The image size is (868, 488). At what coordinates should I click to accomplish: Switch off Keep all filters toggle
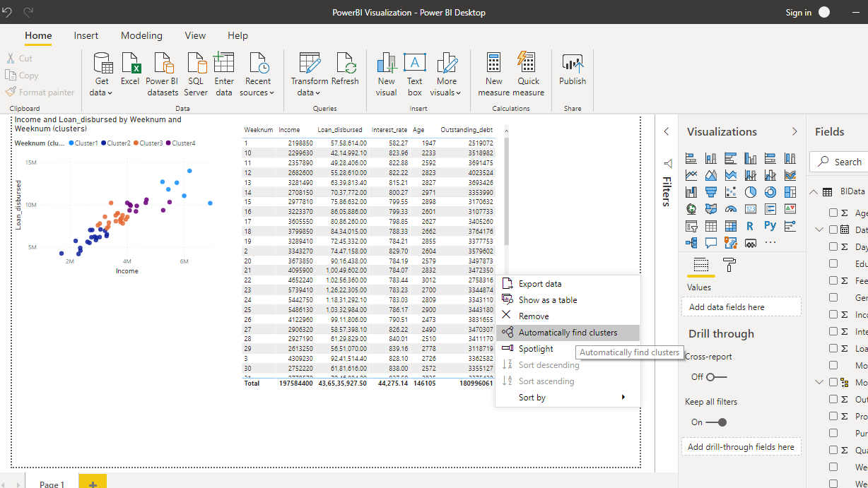[717, 422]
